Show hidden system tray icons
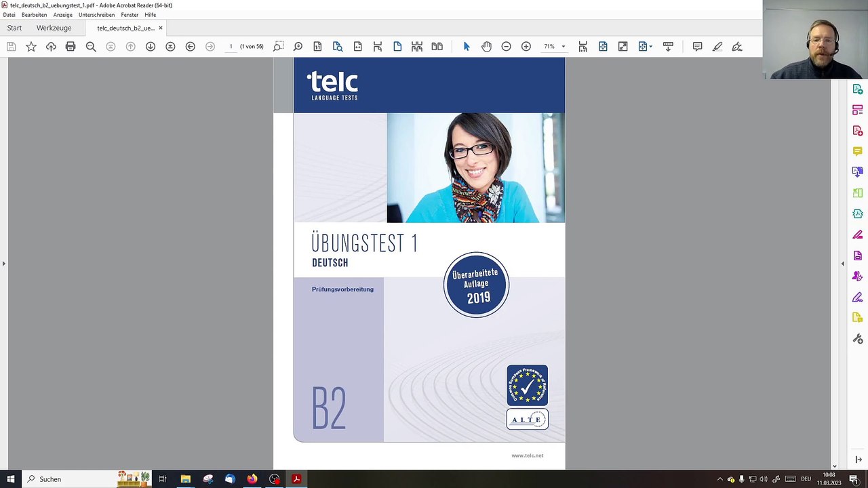The width and height of the screenshot is (868, 488). (x=719, y=479)
